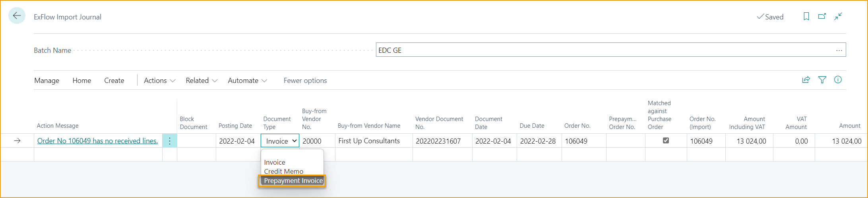Click Fewer options
The height and width of the screenshot is (198, 868).
click(305, 81)
